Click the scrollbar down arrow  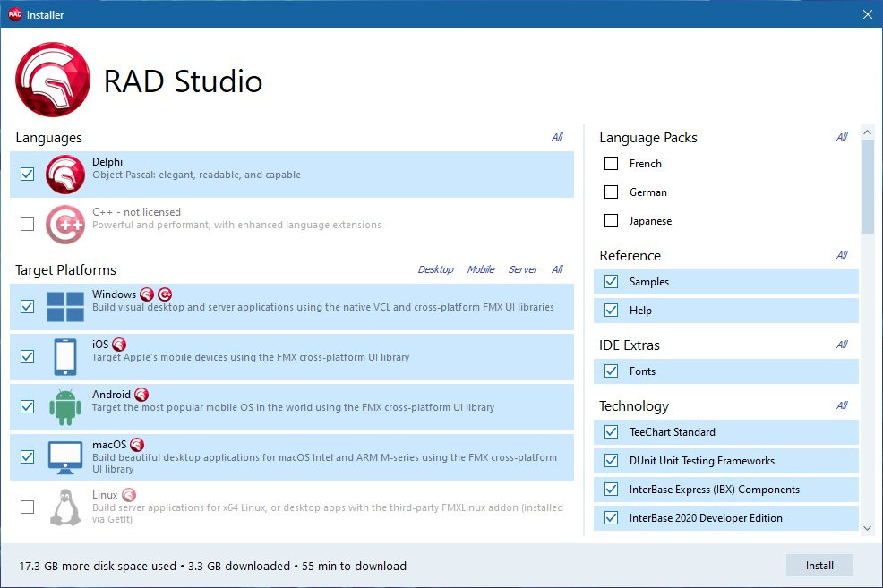(x=867, y=528)
